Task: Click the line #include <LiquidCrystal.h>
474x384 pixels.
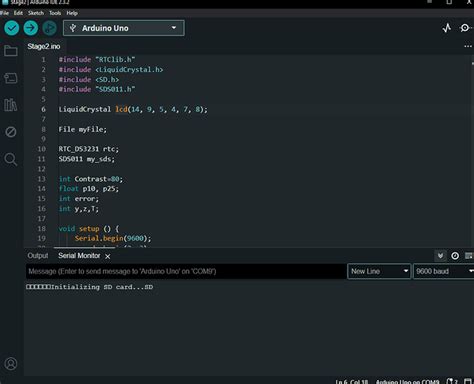Action: (x=111, y=70)
